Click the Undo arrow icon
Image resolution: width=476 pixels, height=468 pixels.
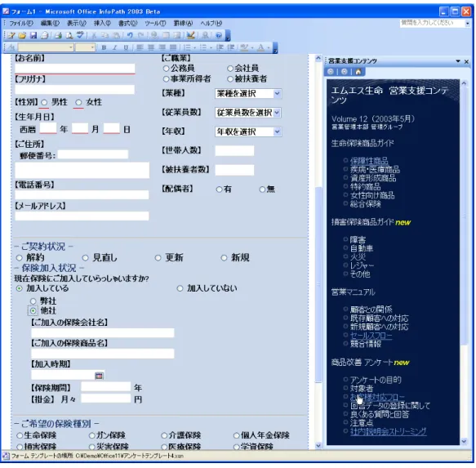[x=130, y=36]
